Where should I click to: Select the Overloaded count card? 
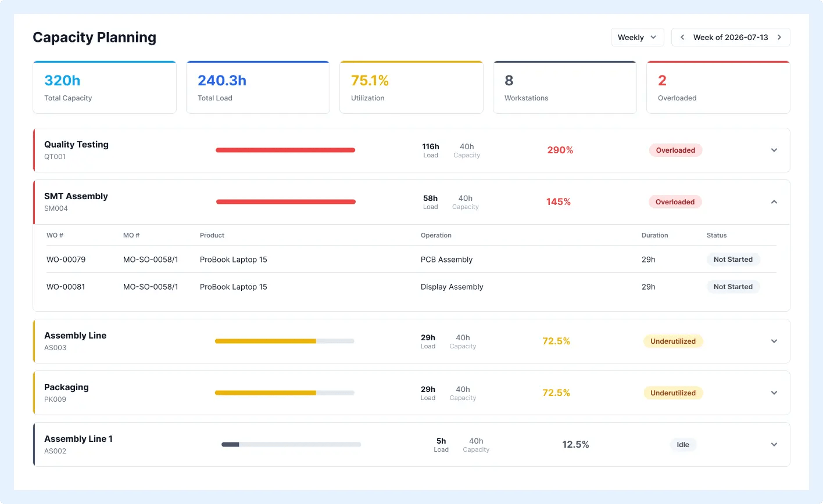718,87
